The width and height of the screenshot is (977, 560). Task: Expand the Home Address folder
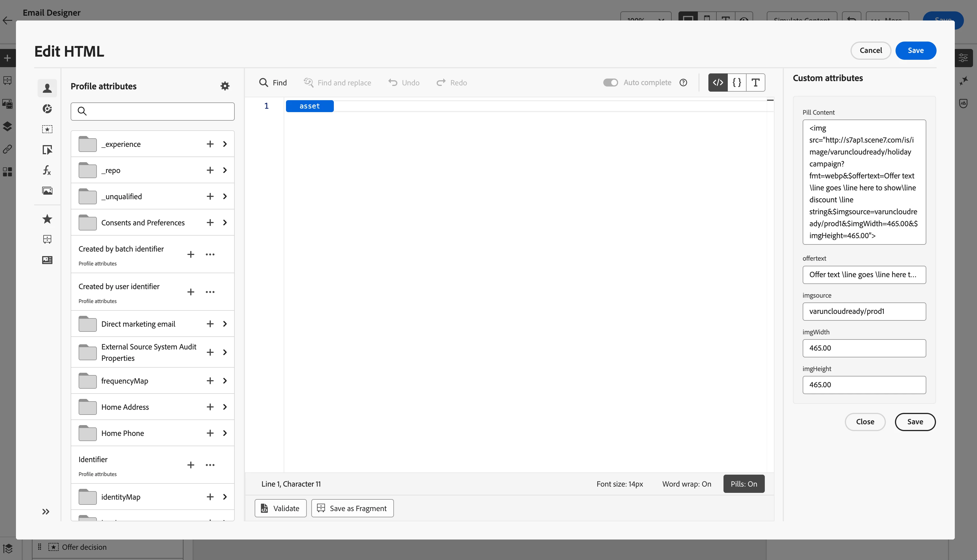coord(225,407)
